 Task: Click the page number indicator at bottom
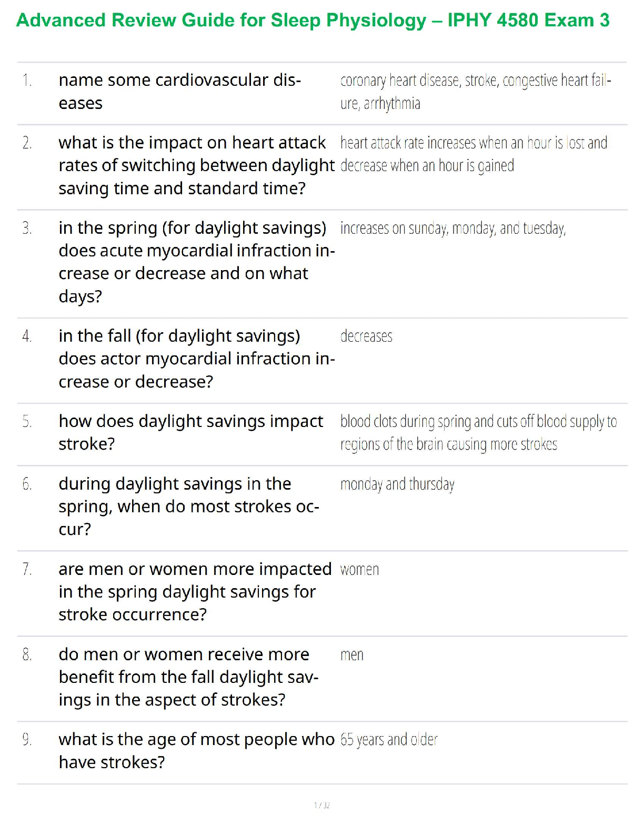(321, 805)
